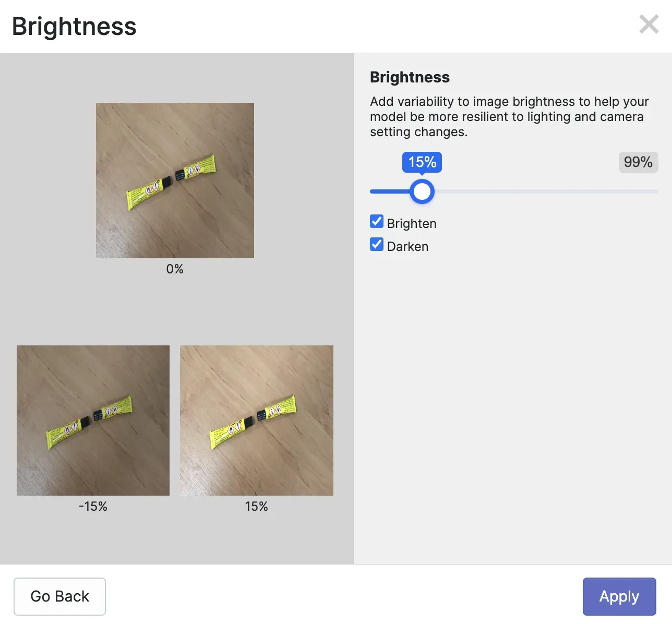
Task: Click the Brighten option label
Action: tap(412, 224)
